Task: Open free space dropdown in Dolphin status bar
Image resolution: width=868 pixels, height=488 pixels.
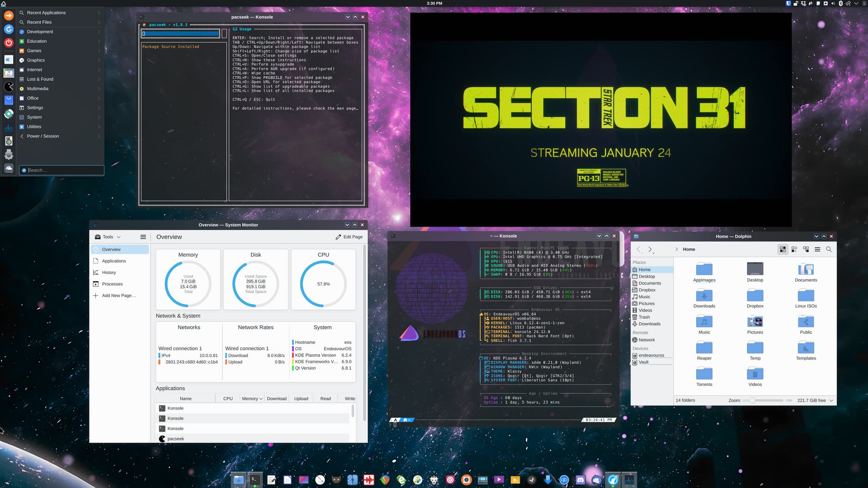Action: coord(831,400)
